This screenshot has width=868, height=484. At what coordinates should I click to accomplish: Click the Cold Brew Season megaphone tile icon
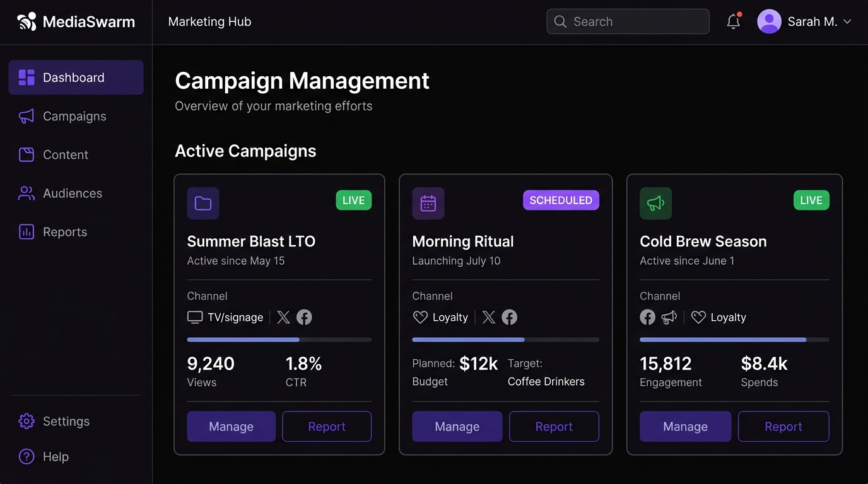pyautogui.click(x=656, y=203)
